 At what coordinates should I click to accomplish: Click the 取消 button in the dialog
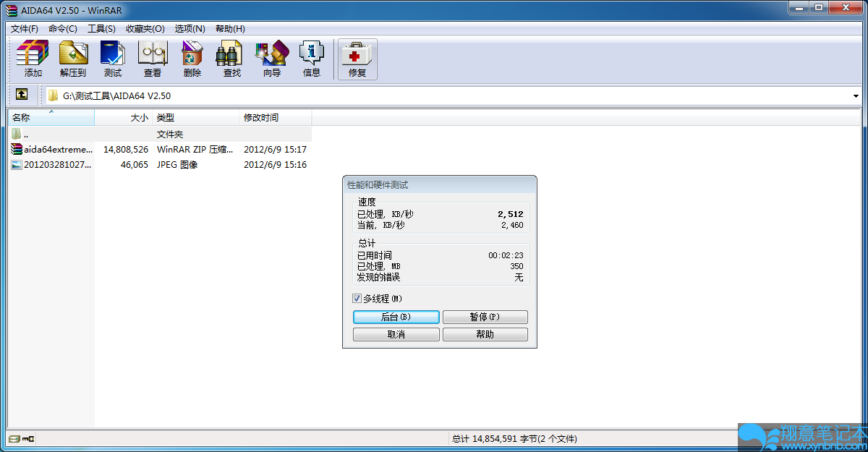(396, 335)
